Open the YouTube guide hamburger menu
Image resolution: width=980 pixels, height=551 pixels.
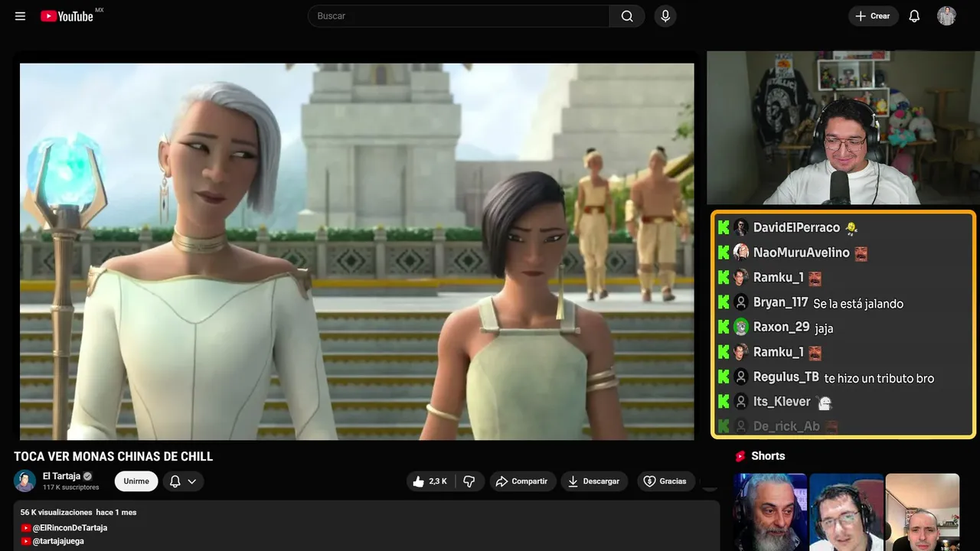[x=20, y=16]
